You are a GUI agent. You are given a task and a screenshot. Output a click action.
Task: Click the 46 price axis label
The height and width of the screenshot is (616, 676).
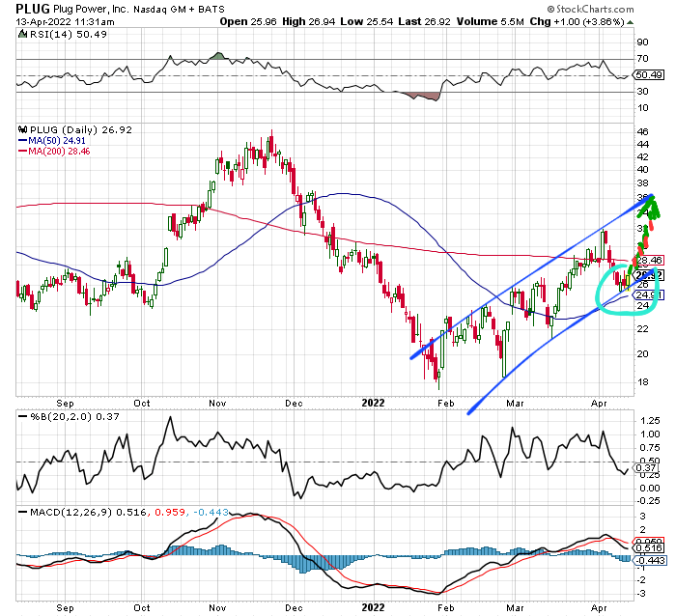coord(642,131)
